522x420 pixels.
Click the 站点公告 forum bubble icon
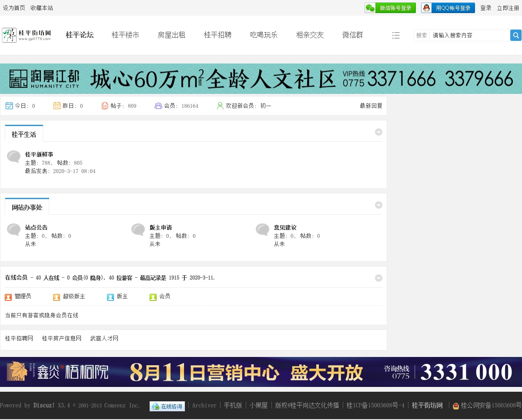pyautogui.click(x=14, y=230)
